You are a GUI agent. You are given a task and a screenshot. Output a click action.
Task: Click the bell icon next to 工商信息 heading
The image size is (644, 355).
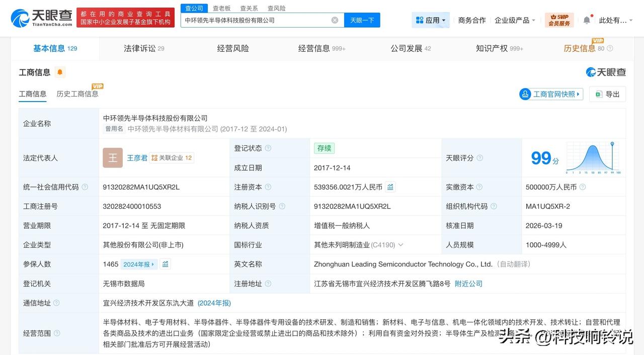tap(60, 72)
